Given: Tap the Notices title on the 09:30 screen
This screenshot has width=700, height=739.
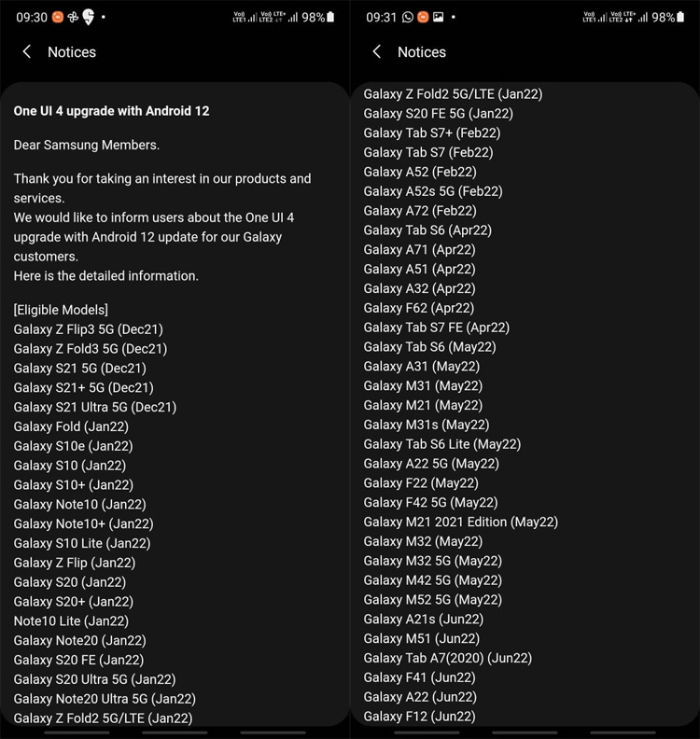Looking at the screenshot, I should tap(72, 52).
